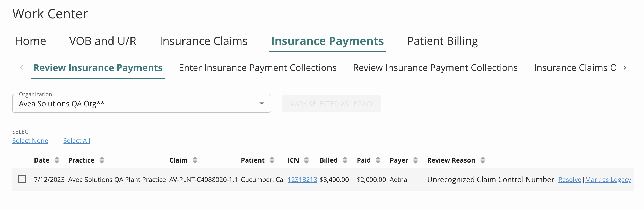Screen dimensions: 644x210
Task: Sort table by Date column arrows
Action: click(x=57, y=160)
